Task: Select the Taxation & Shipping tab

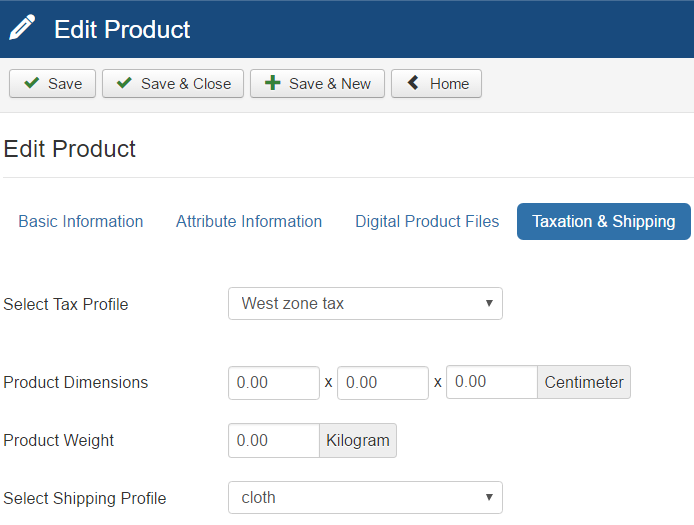Action: 603,222
